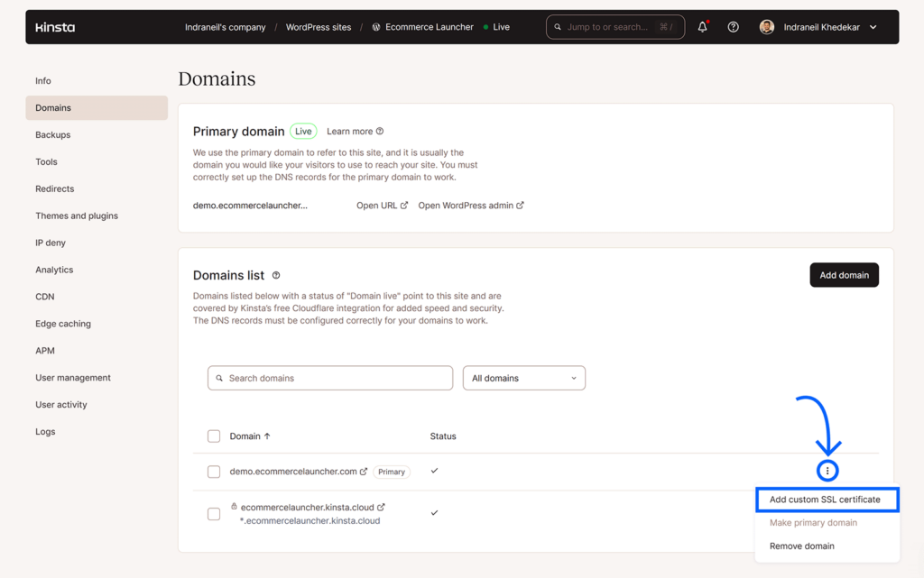Click the Live badge beside Primary domain
The image size is (924, 578).
(303, 132)
